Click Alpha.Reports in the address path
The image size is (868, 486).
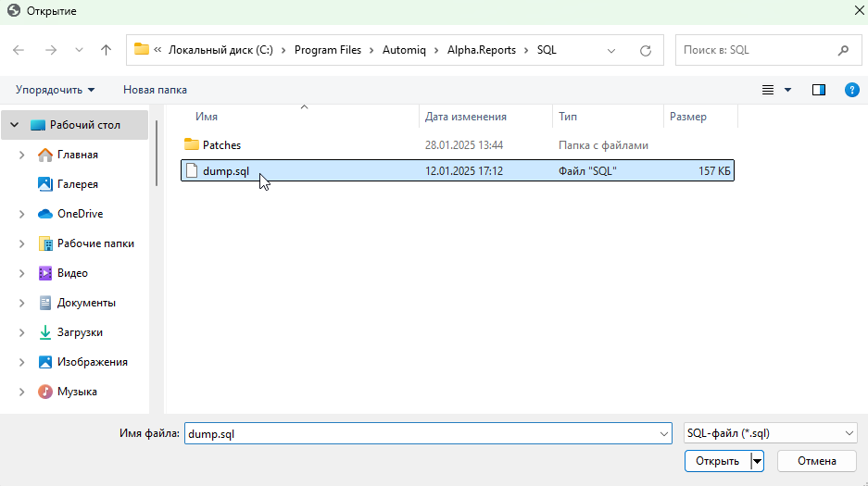482,50
